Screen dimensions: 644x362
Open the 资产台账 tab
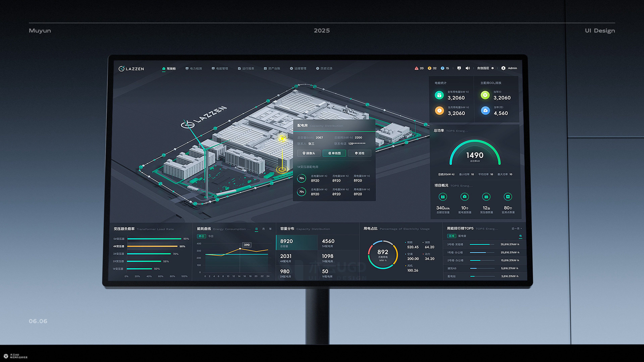point(272,68)
